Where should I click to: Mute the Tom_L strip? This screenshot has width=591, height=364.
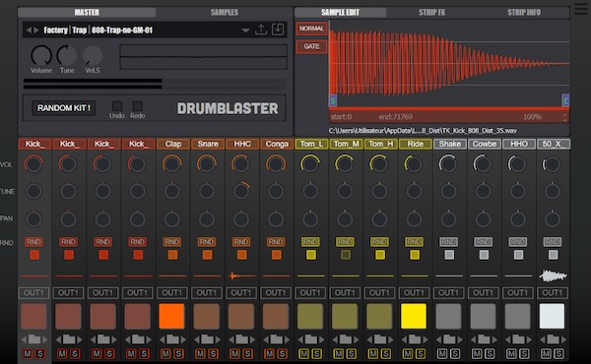(304, 354)
